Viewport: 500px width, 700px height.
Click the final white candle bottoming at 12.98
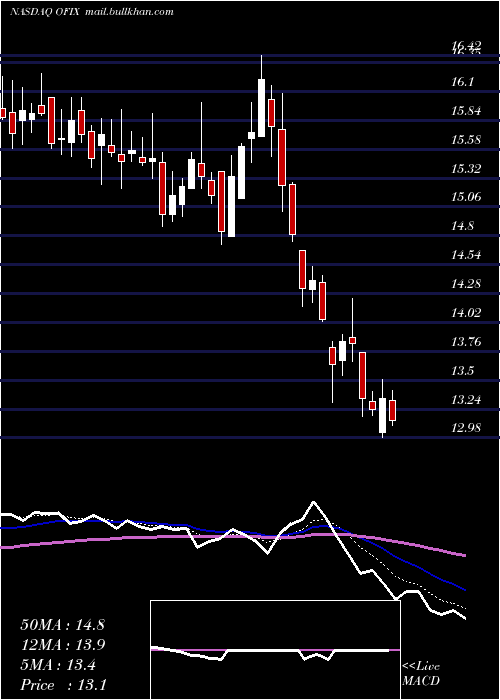(x=383, y=415)
